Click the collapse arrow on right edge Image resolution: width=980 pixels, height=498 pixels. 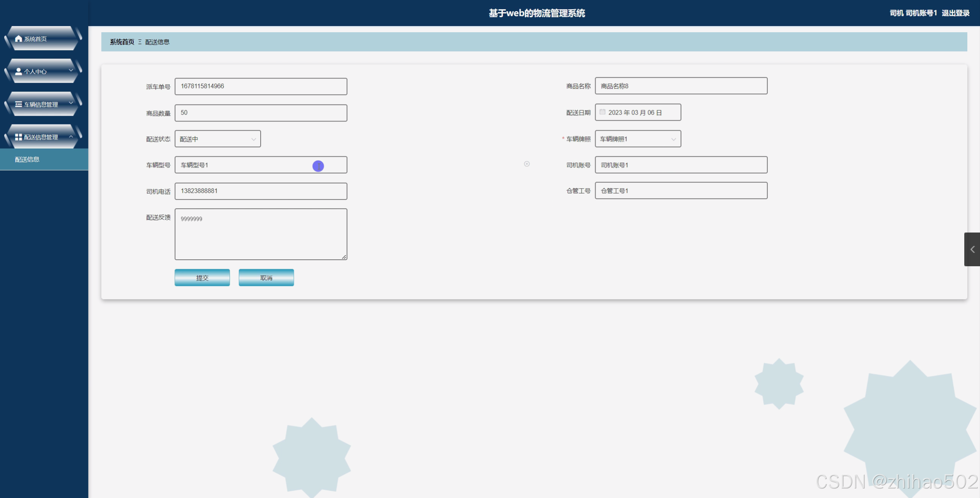[972, 249]
